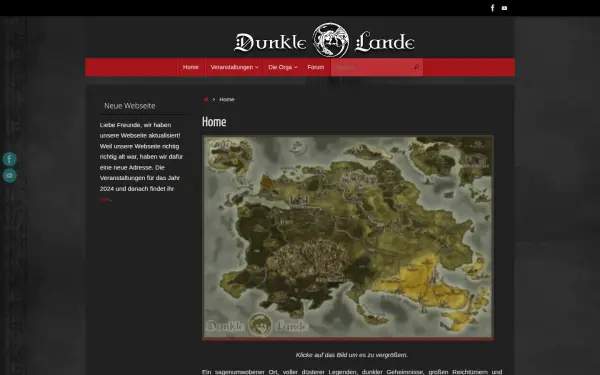
Task: Open the Forum menu item
Action: tap(316, 67)
